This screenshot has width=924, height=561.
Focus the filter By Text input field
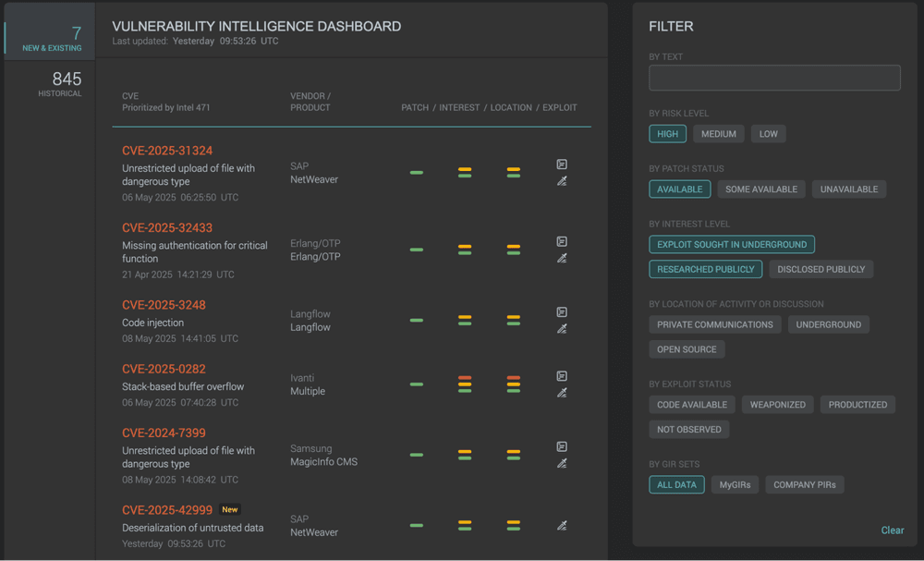click(774, 78)
